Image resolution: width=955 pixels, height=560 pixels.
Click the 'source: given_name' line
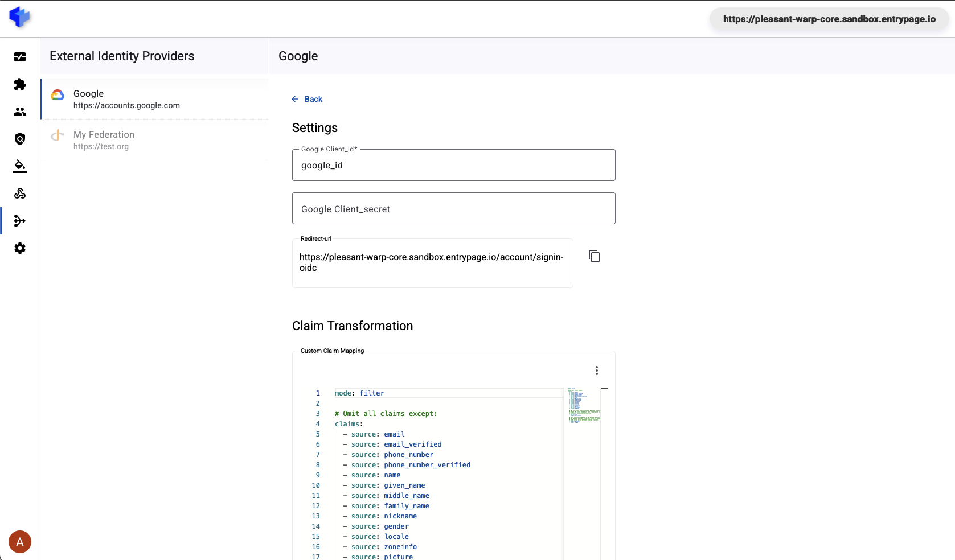[x=384, y=485]
